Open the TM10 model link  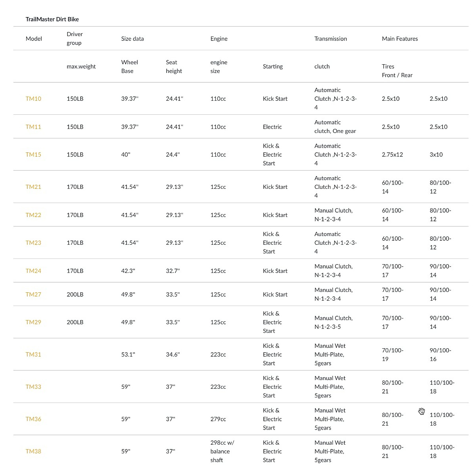pos(33,99)
